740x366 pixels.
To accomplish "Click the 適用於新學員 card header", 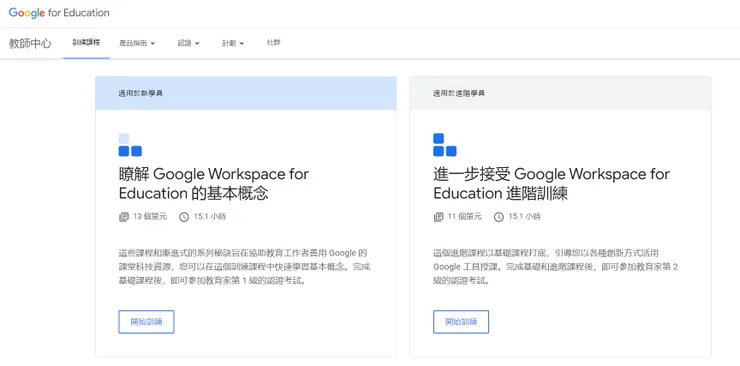I will [x=246, y=93].
